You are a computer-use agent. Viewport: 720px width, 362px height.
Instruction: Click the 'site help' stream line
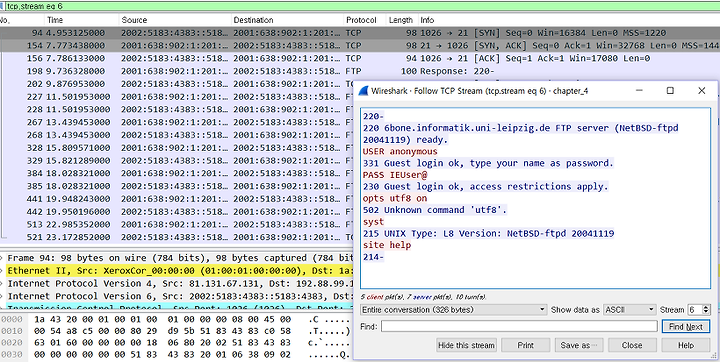(387, 245)
